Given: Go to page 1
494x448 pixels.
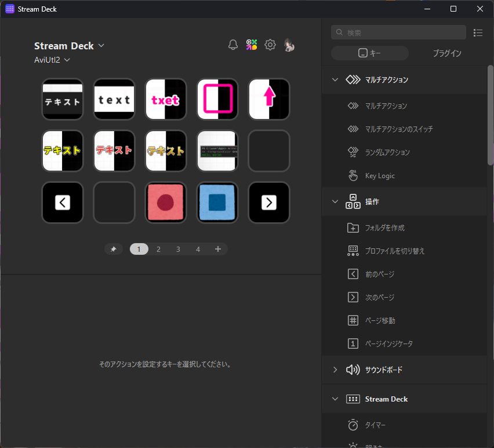Looking at the screenshot, I should pyautogui.click(x=139, y=249).
